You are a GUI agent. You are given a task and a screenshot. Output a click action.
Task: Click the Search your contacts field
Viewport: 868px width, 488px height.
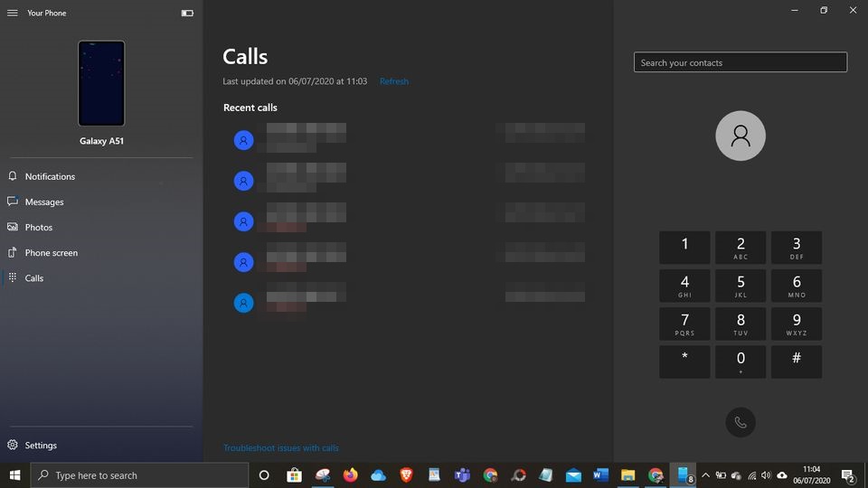[x=740, y=63]
